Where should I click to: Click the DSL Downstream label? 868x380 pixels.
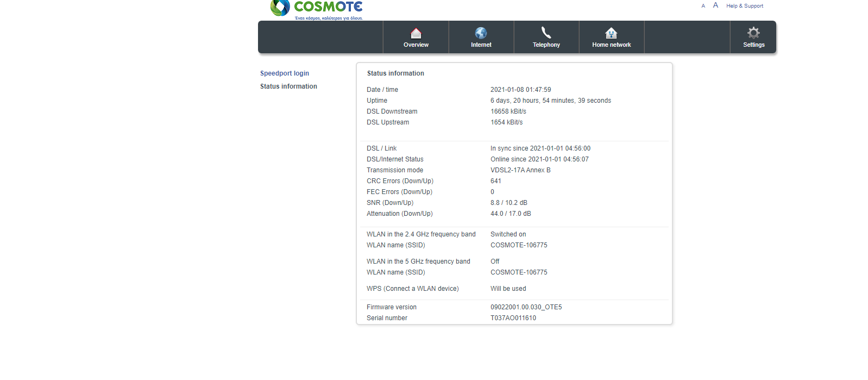tap(392, 111)
